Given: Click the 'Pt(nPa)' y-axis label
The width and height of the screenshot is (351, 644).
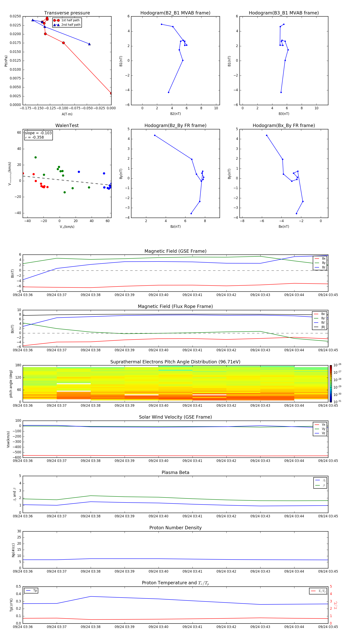Looking at the screenshot, I should click(x=6, y=61).
